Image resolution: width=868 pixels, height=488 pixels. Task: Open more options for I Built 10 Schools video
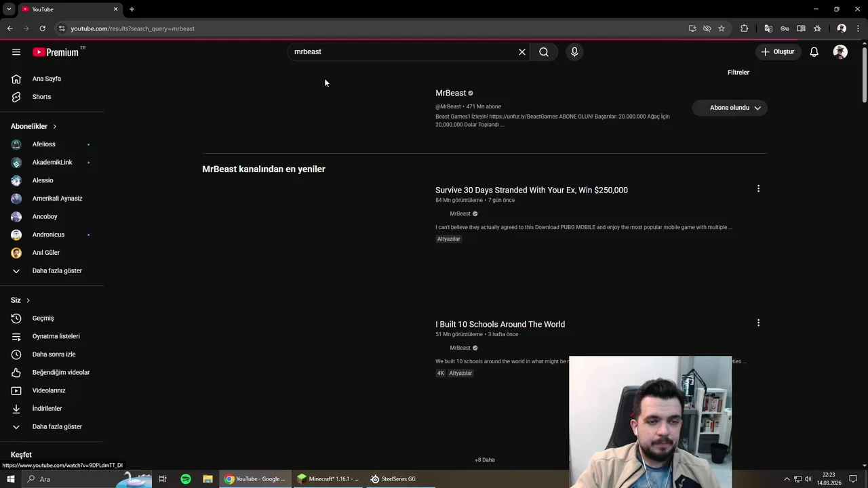click(x=758, y=323)
